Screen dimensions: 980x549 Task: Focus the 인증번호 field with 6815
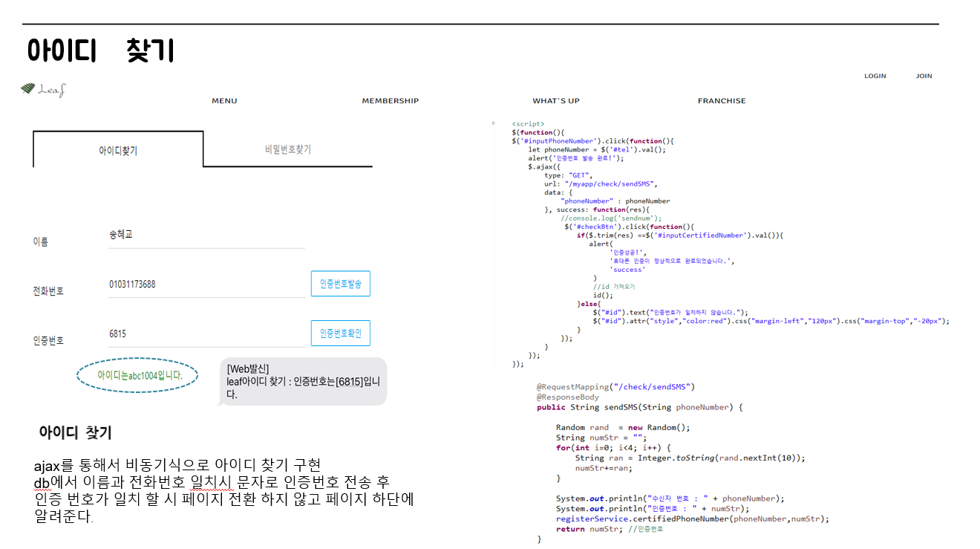tap(206, 334)
